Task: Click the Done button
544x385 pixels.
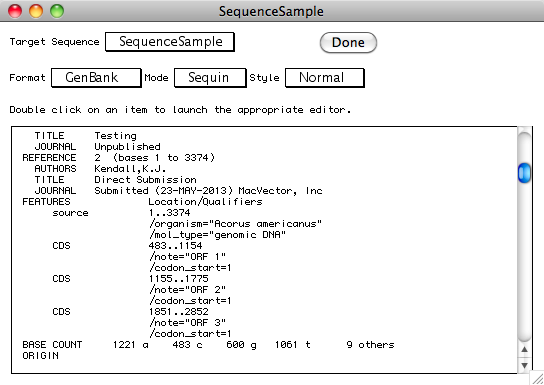Action: pos(348,42)
